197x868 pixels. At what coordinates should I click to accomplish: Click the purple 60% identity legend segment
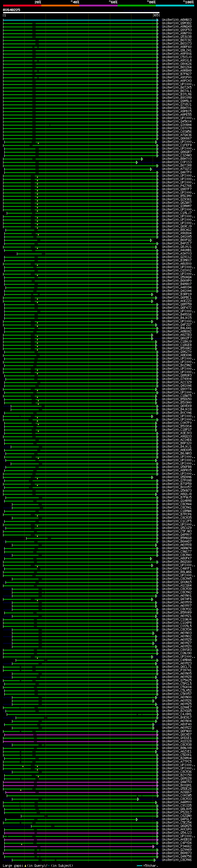click(x=98, y=6)
